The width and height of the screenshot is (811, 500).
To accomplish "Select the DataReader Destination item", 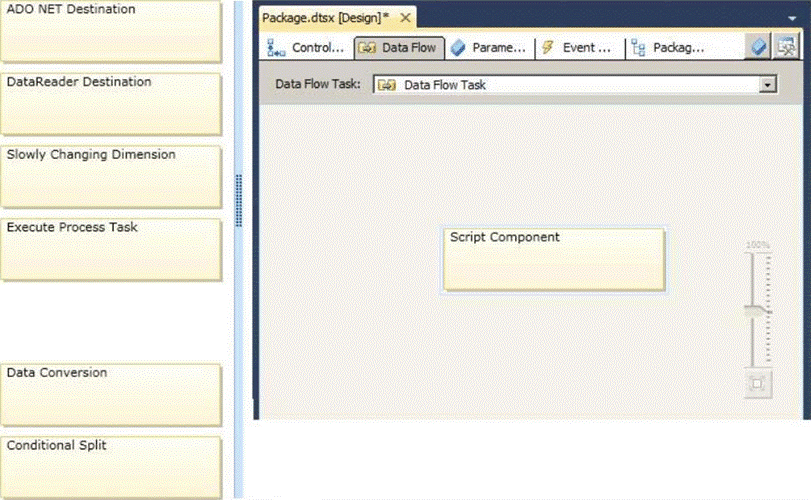I will click(111, 103).
